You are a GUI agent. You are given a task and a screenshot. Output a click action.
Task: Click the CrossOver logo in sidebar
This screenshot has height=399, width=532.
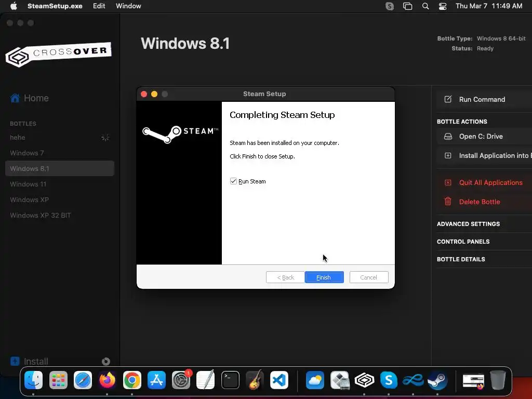58,54
